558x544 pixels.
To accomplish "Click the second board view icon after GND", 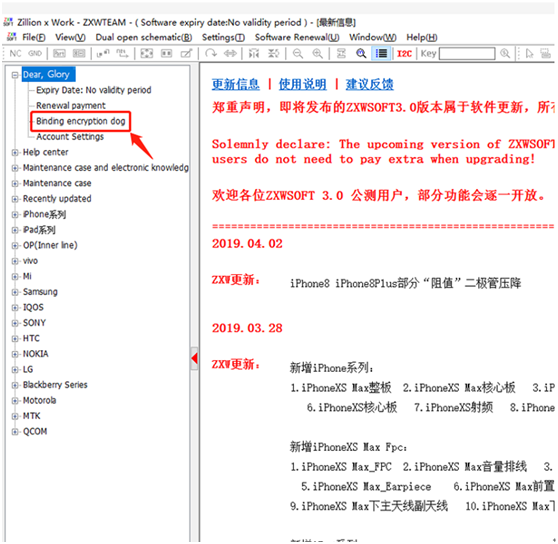I will point(79,54).
